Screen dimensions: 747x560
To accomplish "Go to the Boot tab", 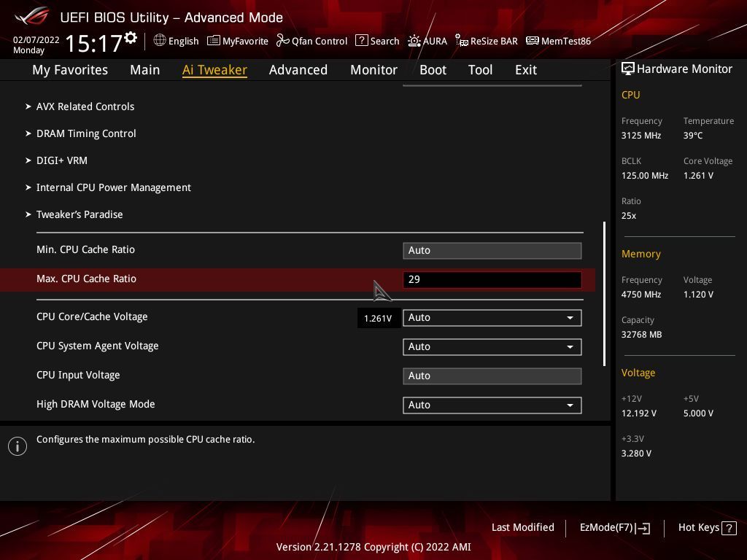I will [x=433, y=70].
